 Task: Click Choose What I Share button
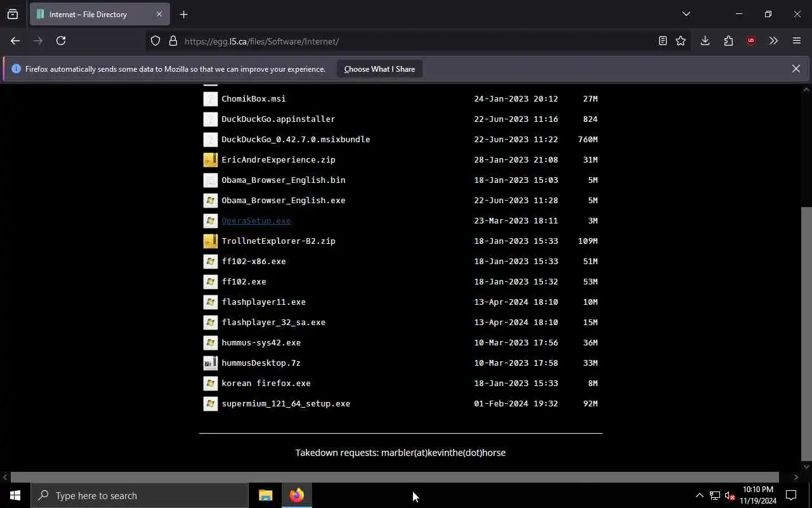tap(379, 69)
